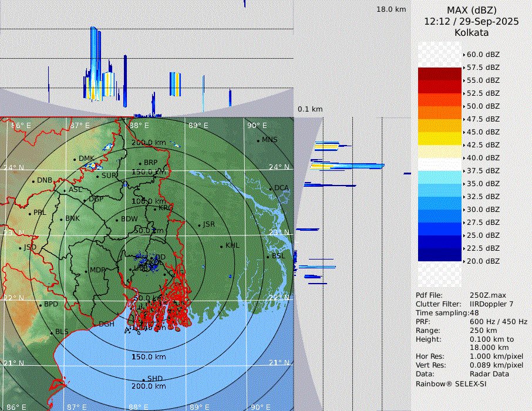This screenshot has height=411, width=532.
Task: Select the BPD station dot
Action: [40, 305]
